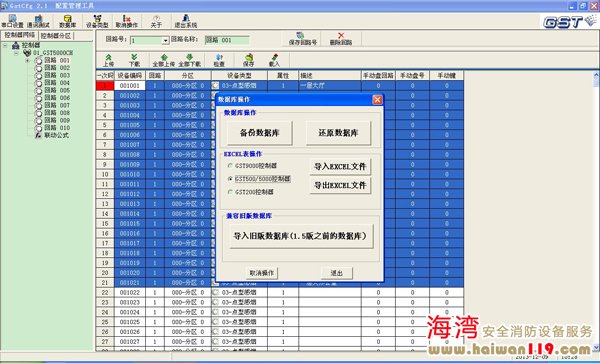Select 回路 003 in tree
This screenshot has height=363, width=600.
(57, 75)
